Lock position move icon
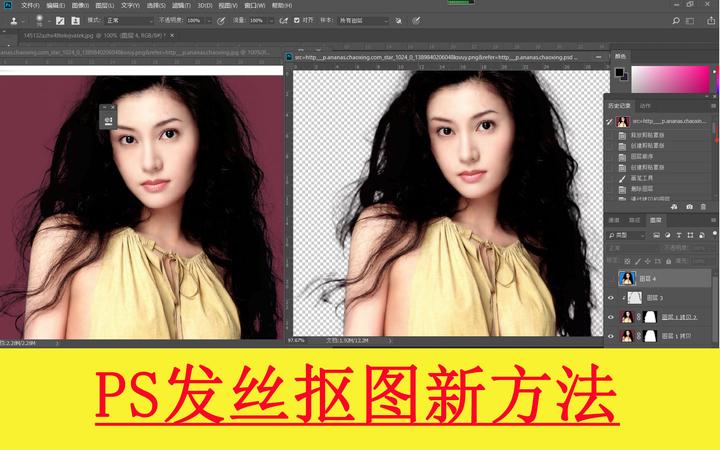720x450 pixels. click(x=648, y=261)
